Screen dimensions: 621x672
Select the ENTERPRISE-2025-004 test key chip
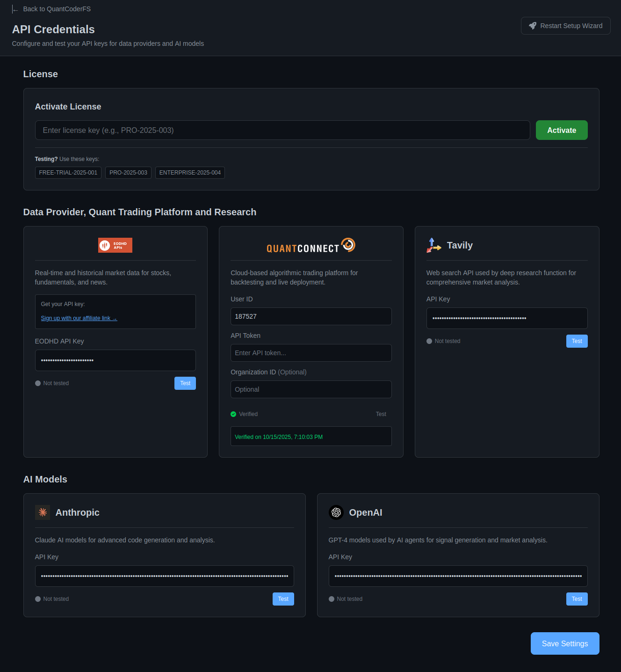[190, 172]
